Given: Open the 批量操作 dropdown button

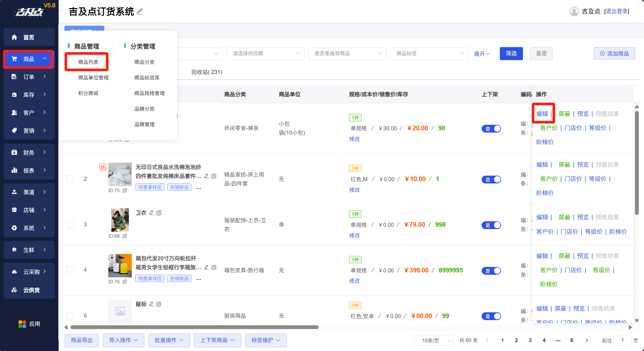Looking at the screenshot, I should pos(169,340).
